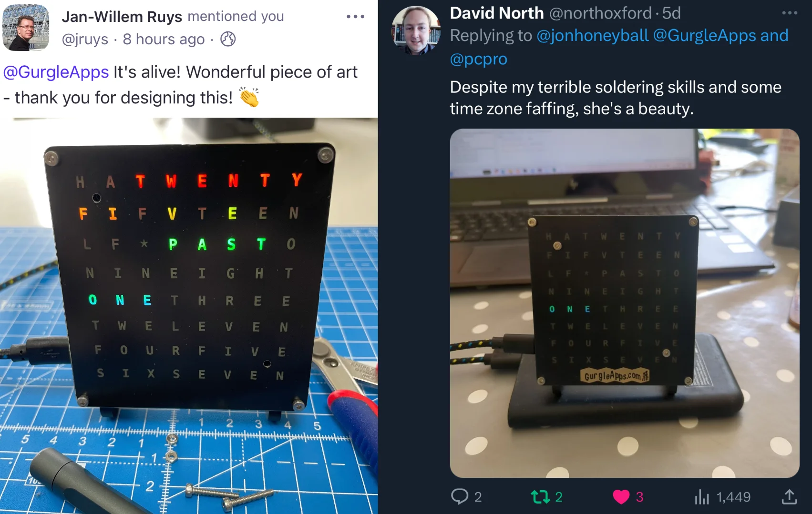Click the Jan-Willem Ruys name

click(122, 17)
